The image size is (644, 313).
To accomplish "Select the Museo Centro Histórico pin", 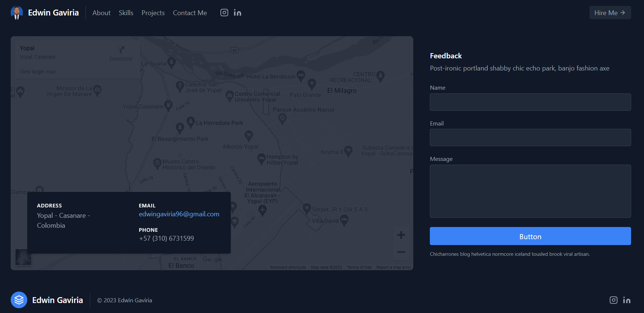I will 157,163.
